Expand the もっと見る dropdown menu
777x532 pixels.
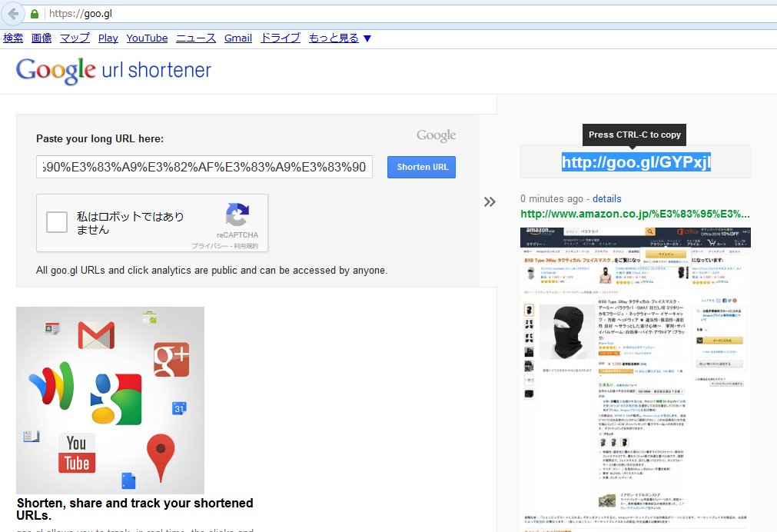tap(340, 38)
